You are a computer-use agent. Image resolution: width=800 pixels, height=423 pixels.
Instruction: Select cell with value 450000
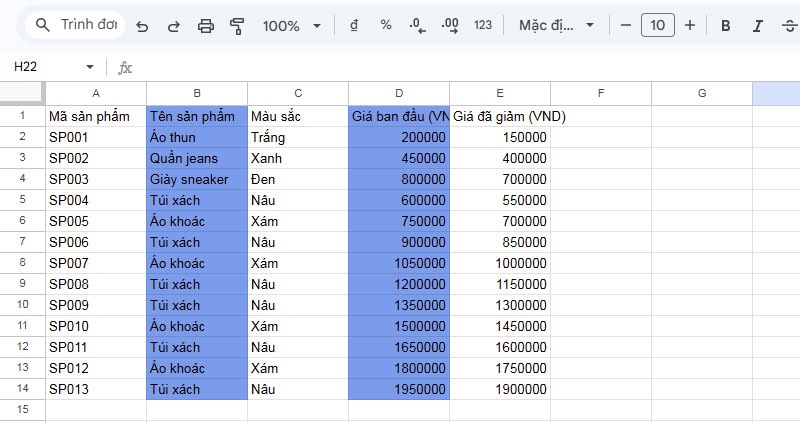click(399, 158)
